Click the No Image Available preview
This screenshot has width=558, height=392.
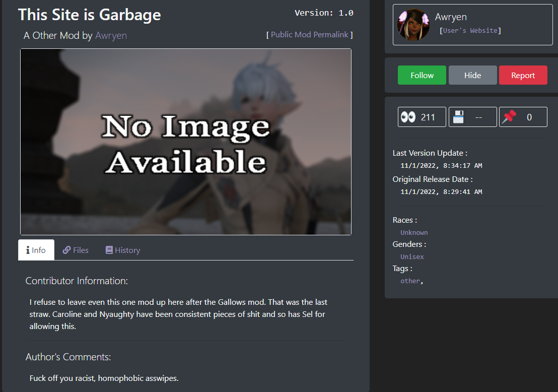tap(186, 142)
